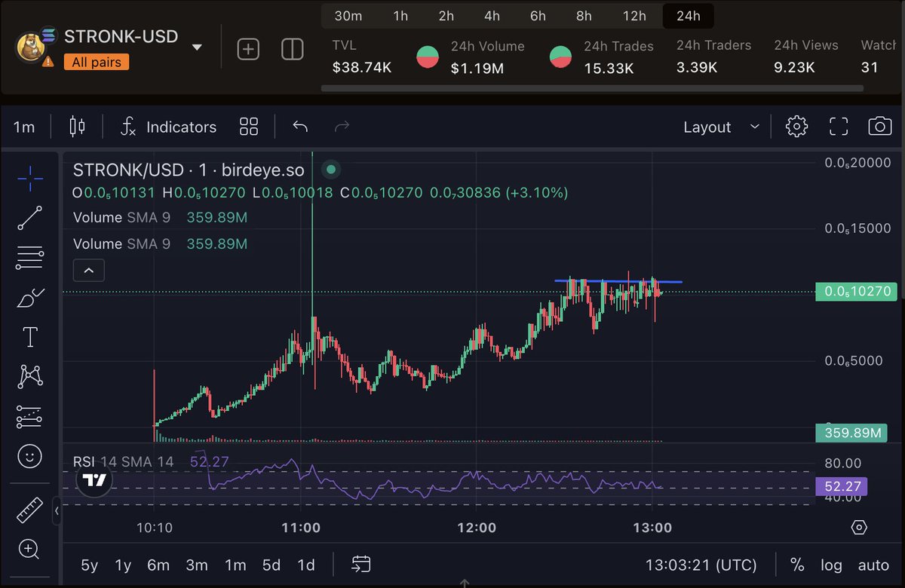This screenshot has height=588, width=905.
Task: Open the Fibonacci retracement tools
Action: [x=30, y=258]
